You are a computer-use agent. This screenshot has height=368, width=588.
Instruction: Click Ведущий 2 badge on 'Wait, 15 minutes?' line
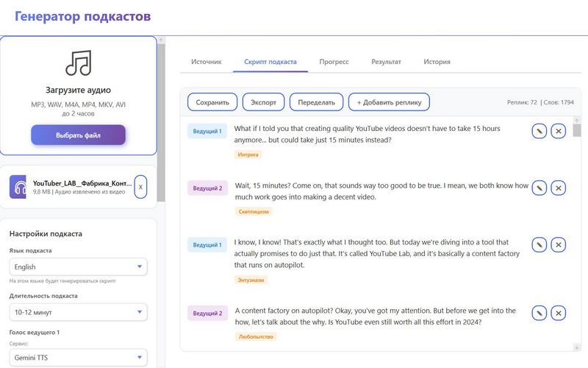pos(207,188)
